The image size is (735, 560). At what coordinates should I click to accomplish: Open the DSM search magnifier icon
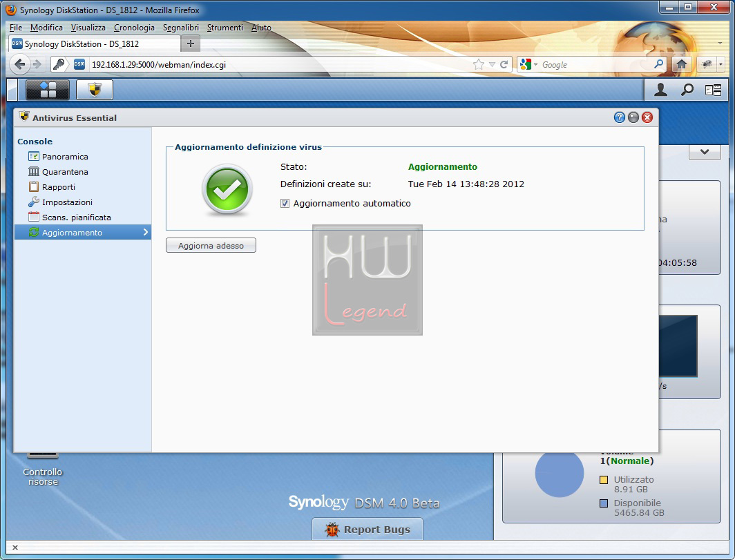click(x=687, y=90)
